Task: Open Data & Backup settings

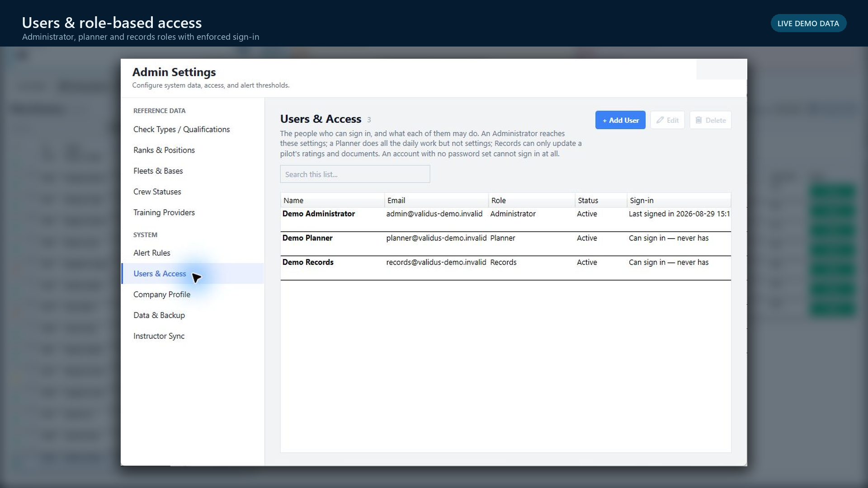Action: pos(193,315)
